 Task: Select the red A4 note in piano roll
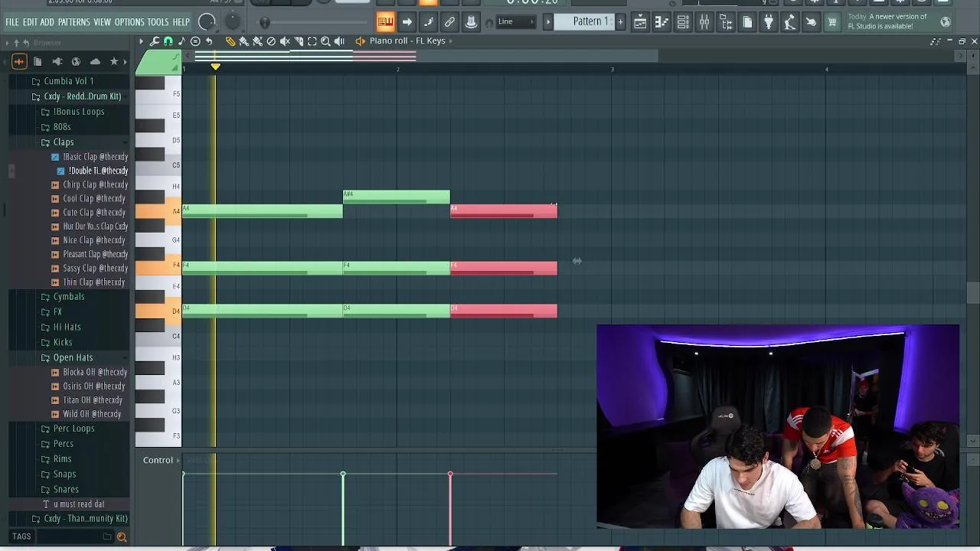[504, 211]
